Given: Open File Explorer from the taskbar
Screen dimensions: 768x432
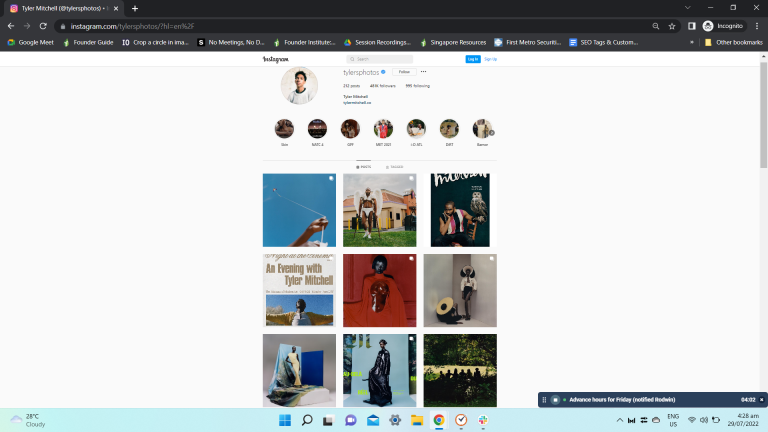Looking at the screenshot, I should pyautogui.click(x=417, y=420).
